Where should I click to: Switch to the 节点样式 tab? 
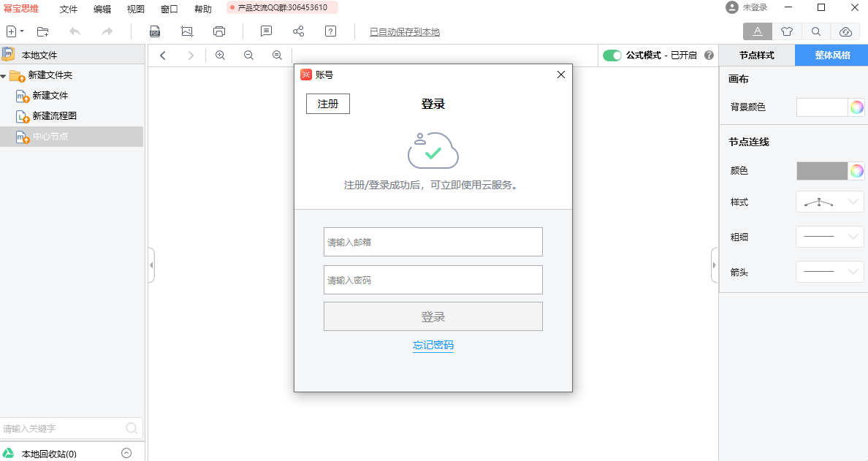click(756, 56)
